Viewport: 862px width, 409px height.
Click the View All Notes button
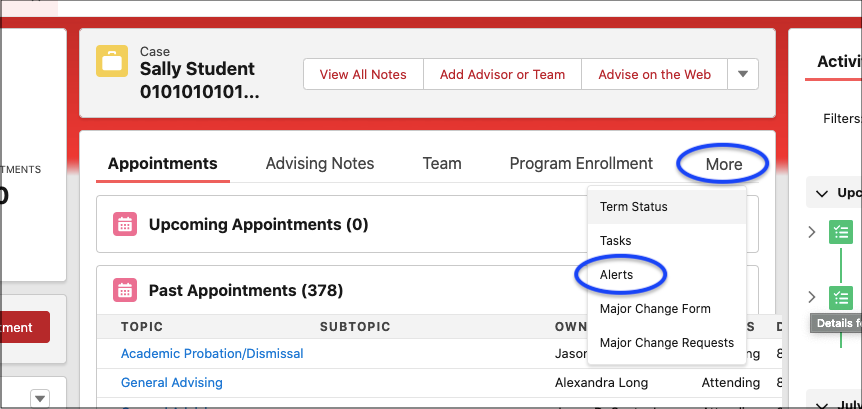(363, 74)
